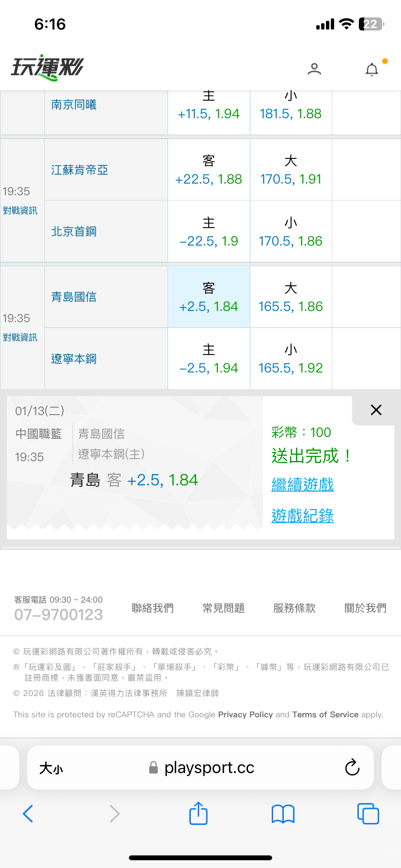The width and height of the screenshot is (401, 868).
Task: Open the 大小 text size menu
Action: 51,768
